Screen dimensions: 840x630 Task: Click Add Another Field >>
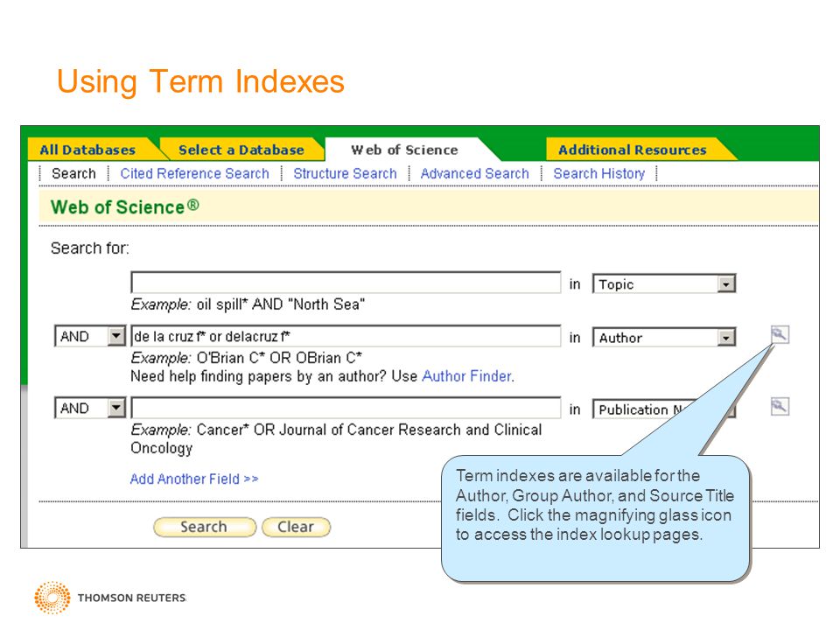point(194,479)
